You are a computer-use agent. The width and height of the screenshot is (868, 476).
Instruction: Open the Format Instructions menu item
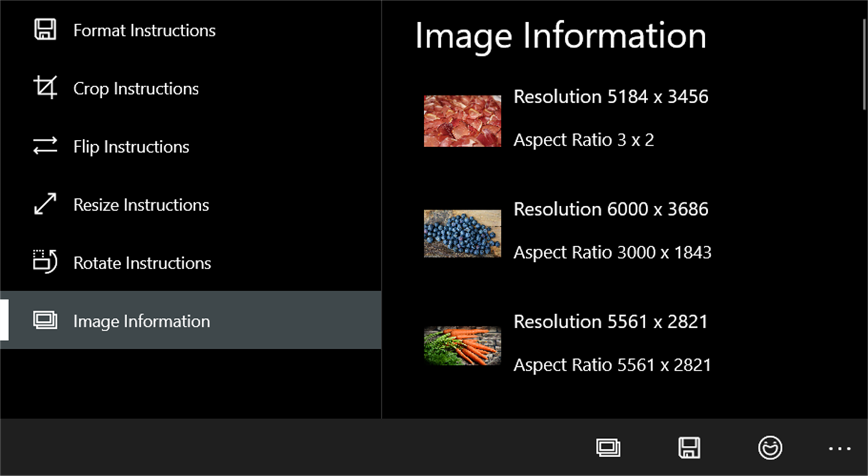(x=144, y=30)
